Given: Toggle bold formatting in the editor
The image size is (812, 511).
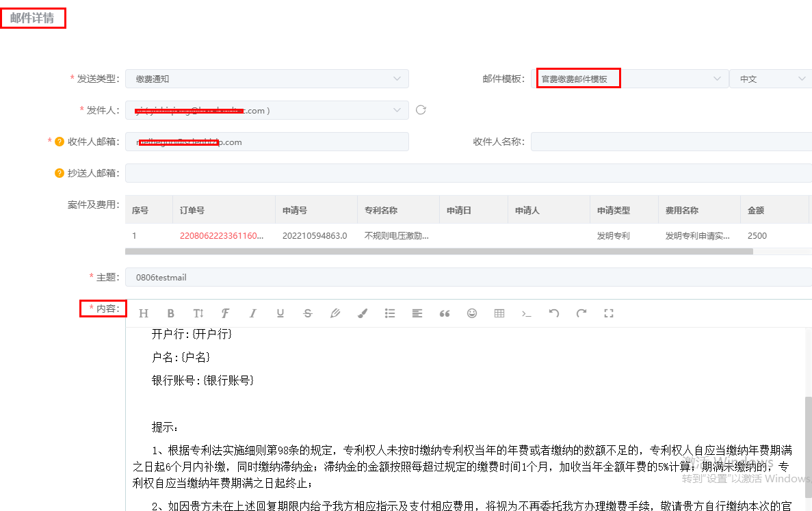Looking at the screenshot, I should [170, 313].
